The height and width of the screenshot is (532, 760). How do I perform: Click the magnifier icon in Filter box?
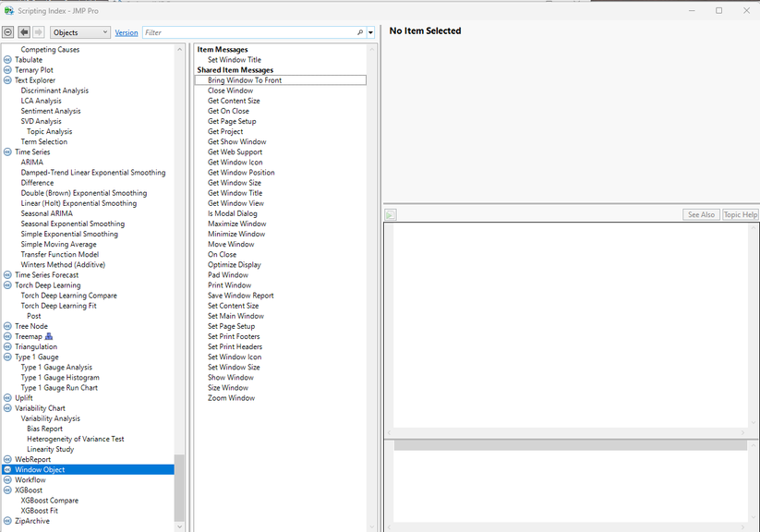(359, 32)
